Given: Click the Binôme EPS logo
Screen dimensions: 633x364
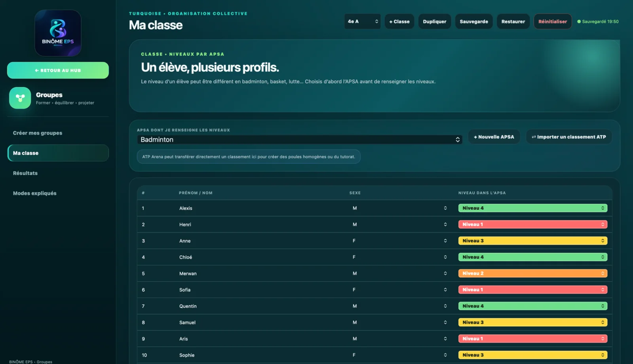Looking at the screenshot, I should [x=58, y=33].
